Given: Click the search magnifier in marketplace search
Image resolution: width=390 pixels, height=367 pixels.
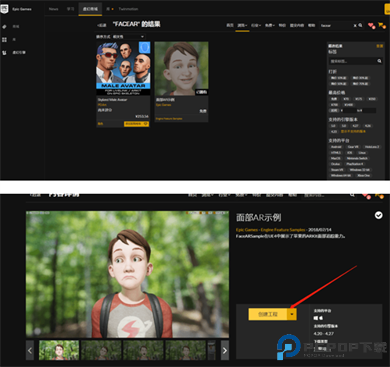Looking at the screenshot, I should click(360, 25).
